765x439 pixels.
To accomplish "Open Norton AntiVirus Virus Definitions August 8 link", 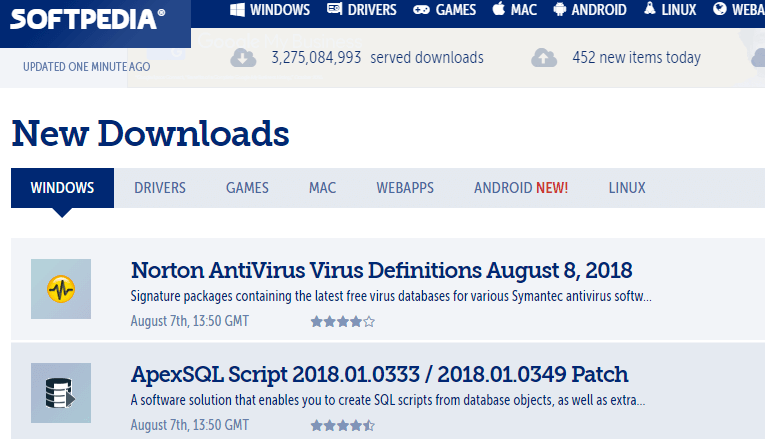I will point(382,270).
